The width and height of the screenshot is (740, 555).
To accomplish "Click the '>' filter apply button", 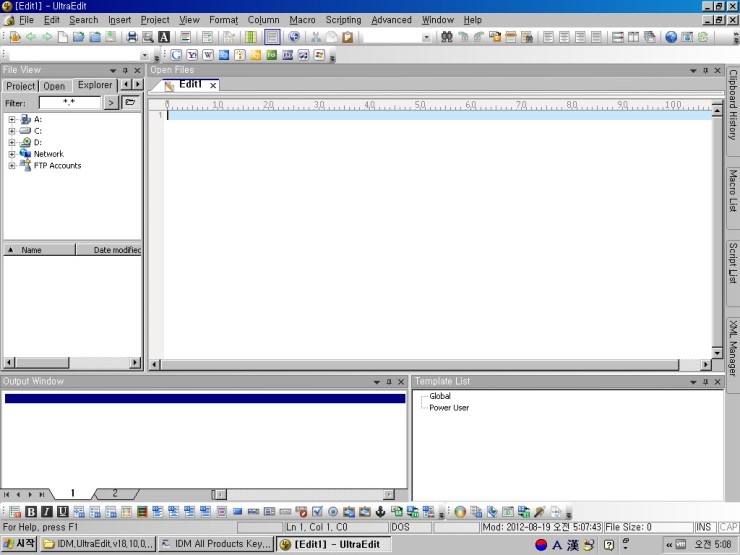I will tap(111, 102).
